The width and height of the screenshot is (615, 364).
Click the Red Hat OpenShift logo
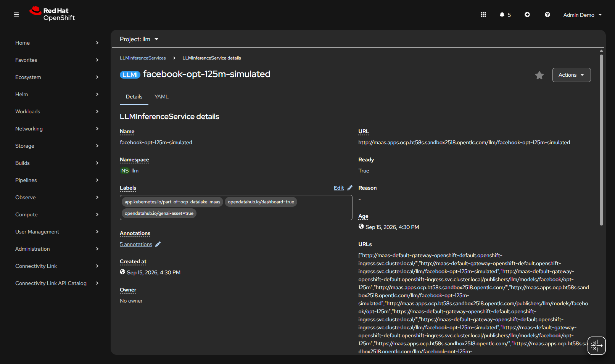52,14
